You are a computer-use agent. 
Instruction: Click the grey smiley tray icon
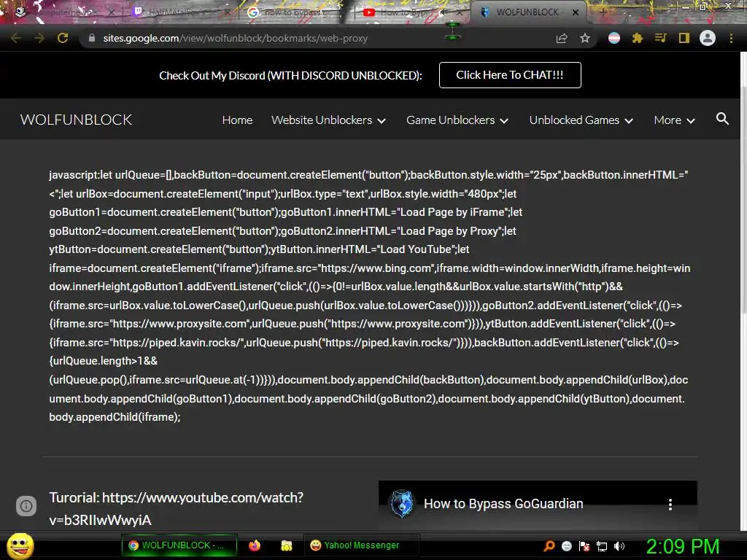[x=566, y=545]
